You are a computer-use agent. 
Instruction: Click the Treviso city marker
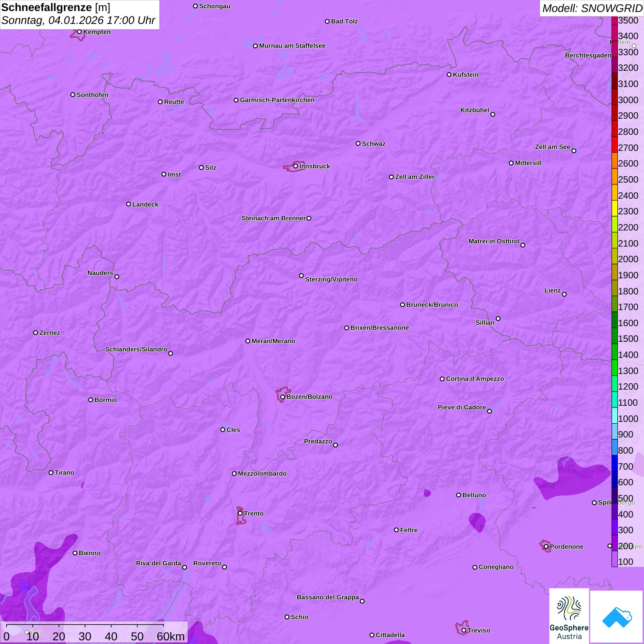[464, 630]
